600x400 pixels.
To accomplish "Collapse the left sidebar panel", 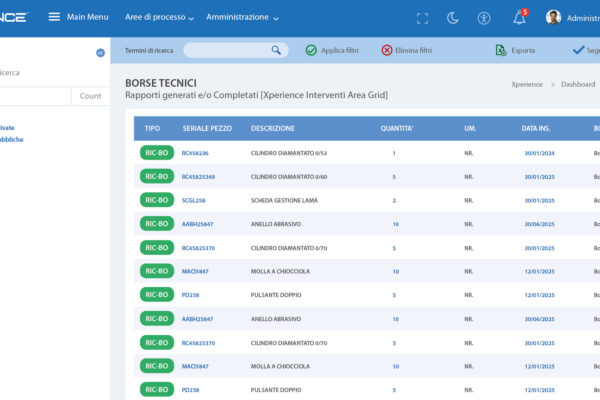I will coord(100,53).
